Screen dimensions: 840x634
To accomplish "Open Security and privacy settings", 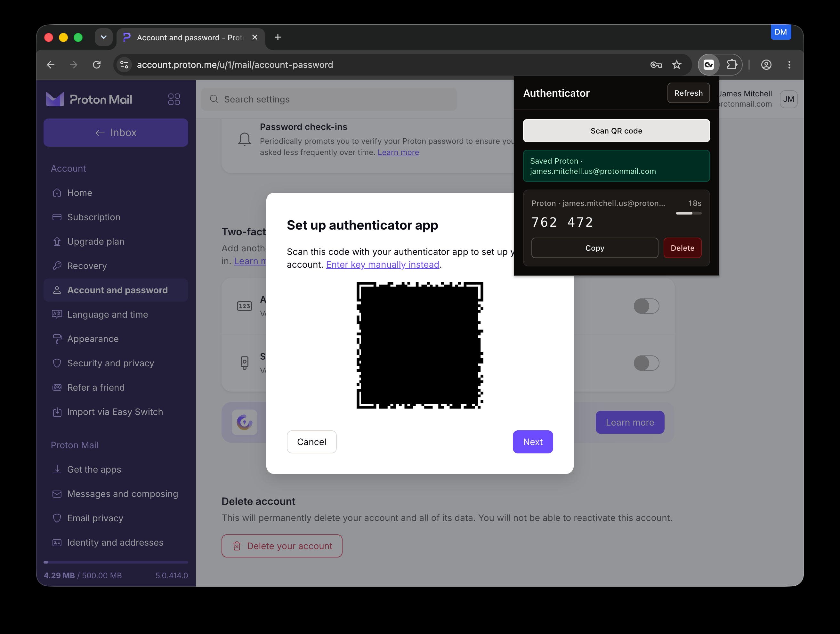I will pyautogui.click(x=116, y=363).
